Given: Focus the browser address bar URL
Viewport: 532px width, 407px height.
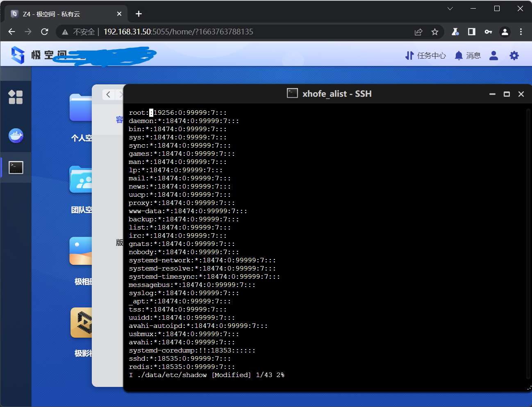Looking at the screenshot, I should [178, 32].
